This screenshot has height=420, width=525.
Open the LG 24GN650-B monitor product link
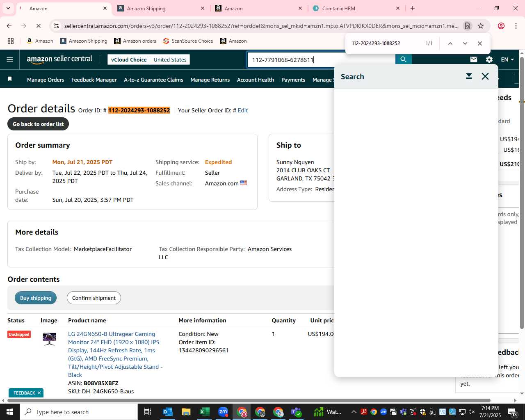[115, 354]
